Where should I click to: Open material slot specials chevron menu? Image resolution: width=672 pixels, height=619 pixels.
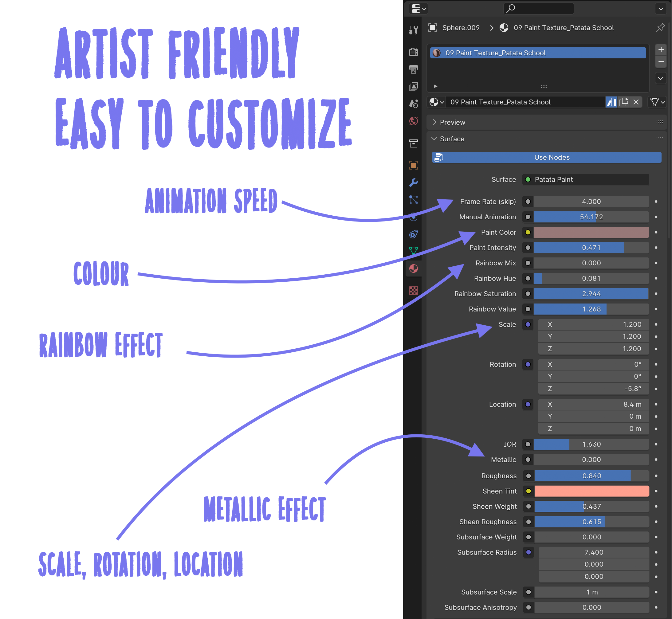[660, 78]
